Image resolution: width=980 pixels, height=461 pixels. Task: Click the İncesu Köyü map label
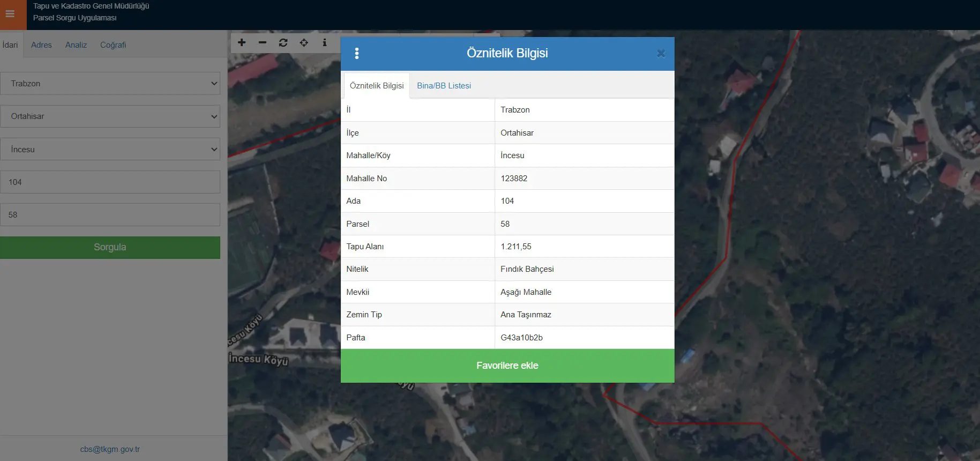pyautogui.click(x=258, y=359)
